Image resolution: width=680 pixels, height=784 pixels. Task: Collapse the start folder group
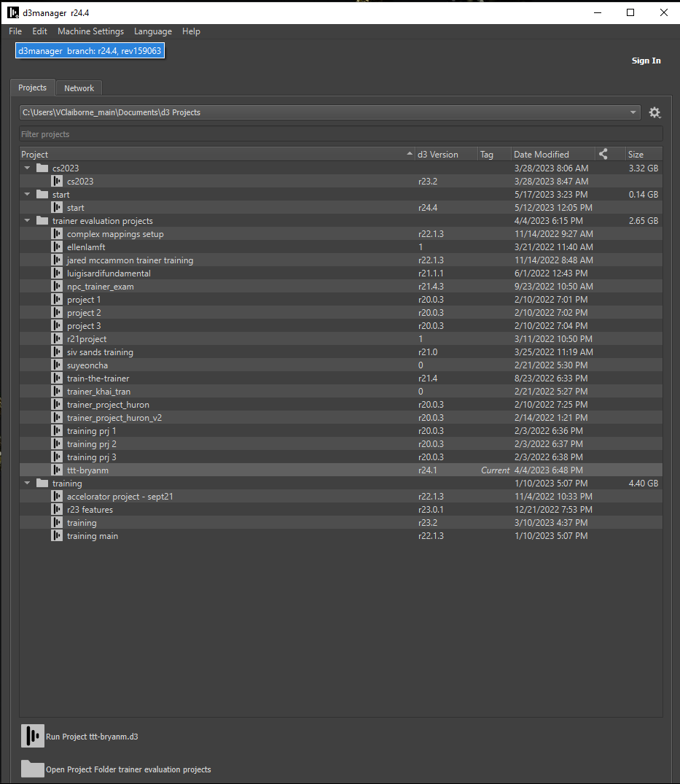point(28,195)
